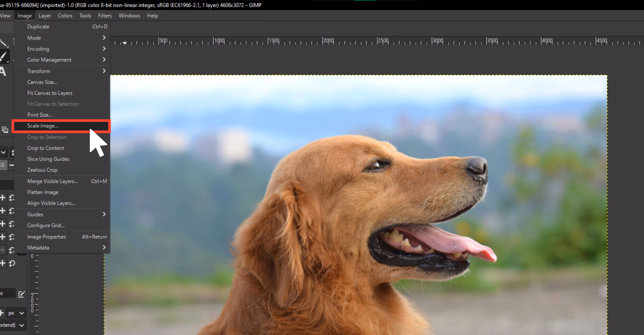Select Canvas Size... menu entry
The width and height of the screenshot is (644, 335).
62,82
